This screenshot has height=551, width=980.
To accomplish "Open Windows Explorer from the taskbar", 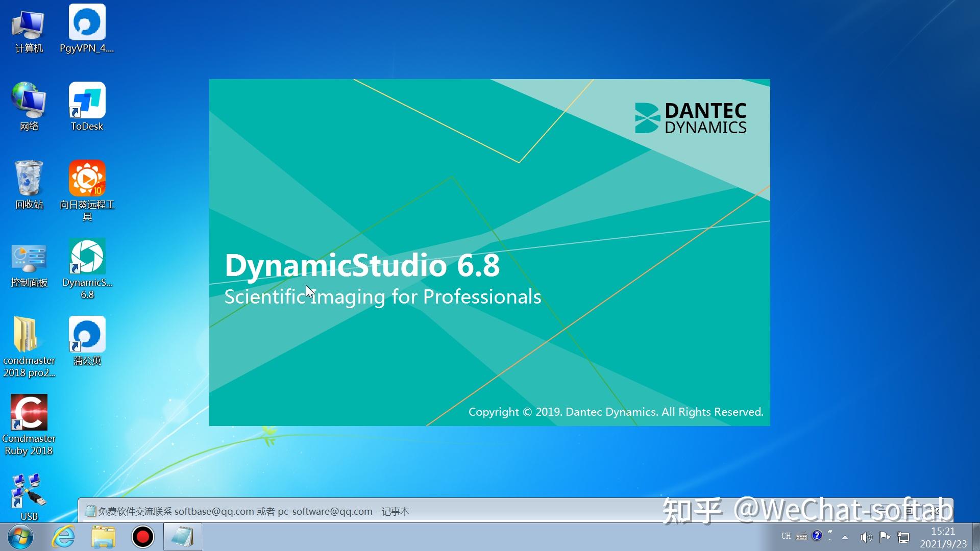I will [102, 537].
